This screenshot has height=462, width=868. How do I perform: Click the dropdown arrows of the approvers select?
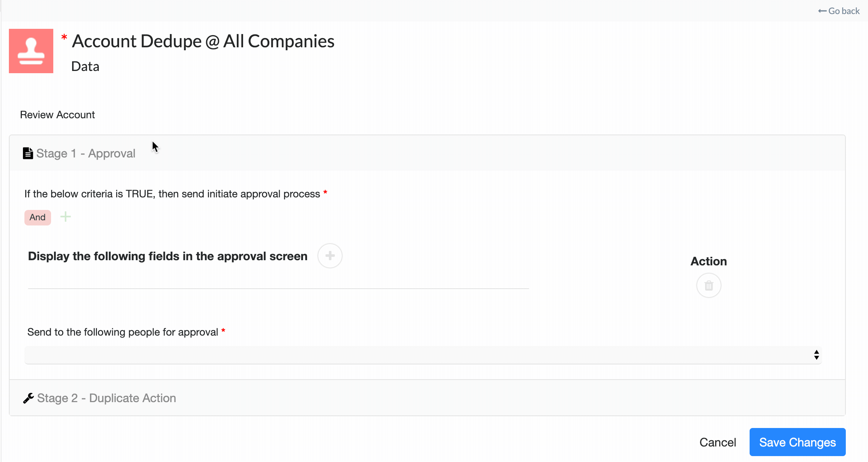816,355
